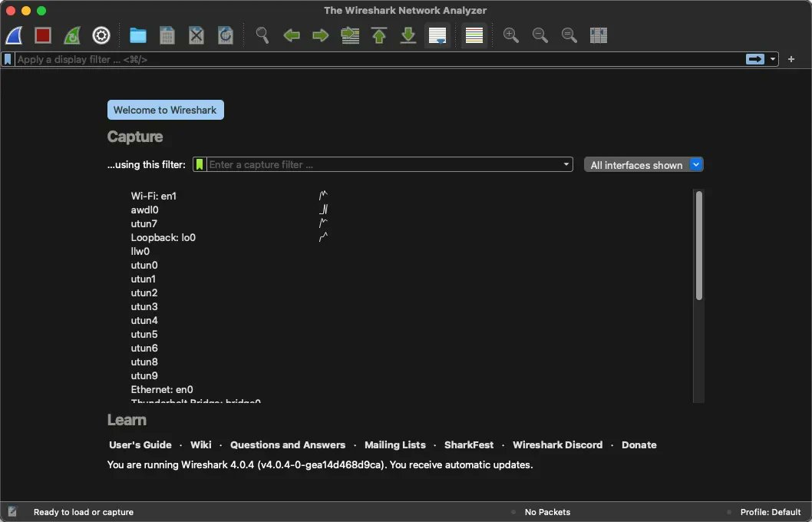Viewport: 812px width, 522px height.
Task: Go back in packet history arrow
Action: click(292, 35)
